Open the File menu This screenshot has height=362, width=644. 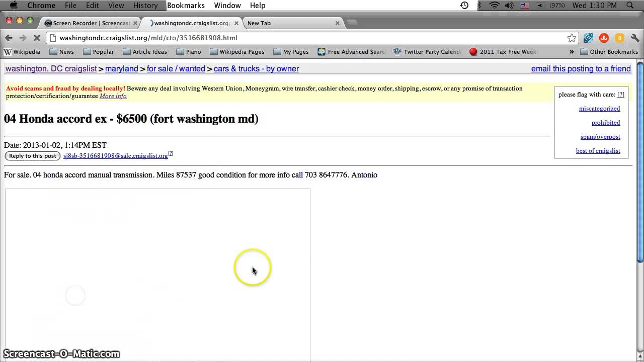pyautogui.click(x=70, y=6)
